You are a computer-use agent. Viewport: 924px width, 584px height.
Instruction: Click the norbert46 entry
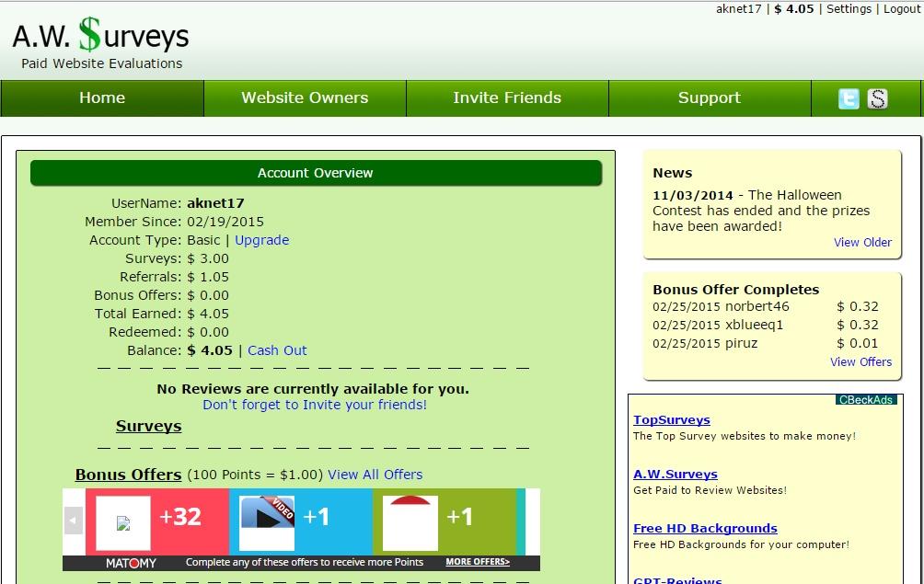click(757, 307)
